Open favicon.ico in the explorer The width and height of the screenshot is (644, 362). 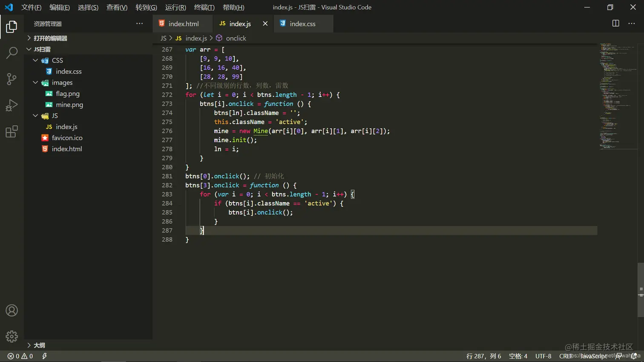[67, 138]
